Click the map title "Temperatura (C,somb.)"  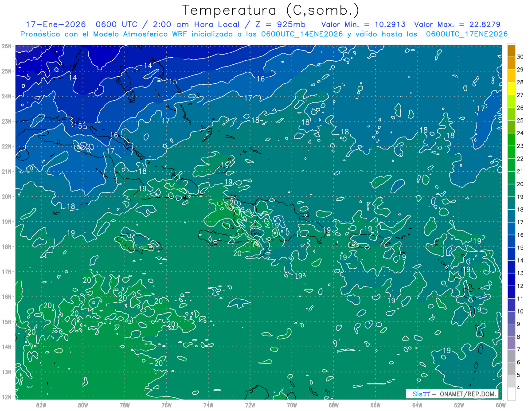tap(271, 10)
